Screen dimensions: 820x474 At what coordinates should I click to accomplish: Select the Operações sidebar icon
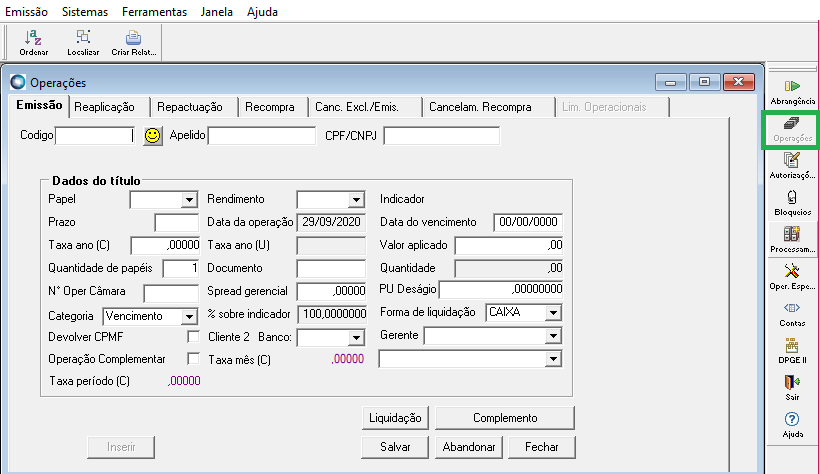click(792, 129)
